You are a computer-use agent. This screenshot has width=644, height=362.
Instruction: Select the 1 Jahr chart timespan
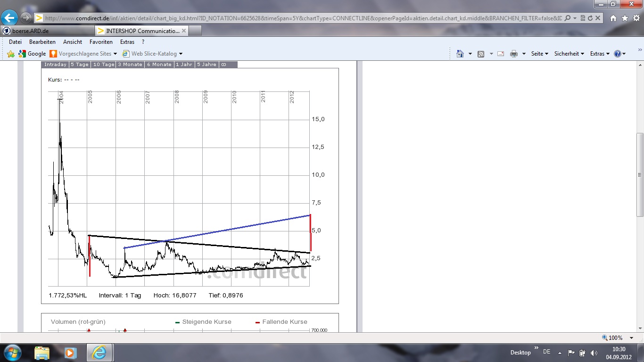click(183, 65)
